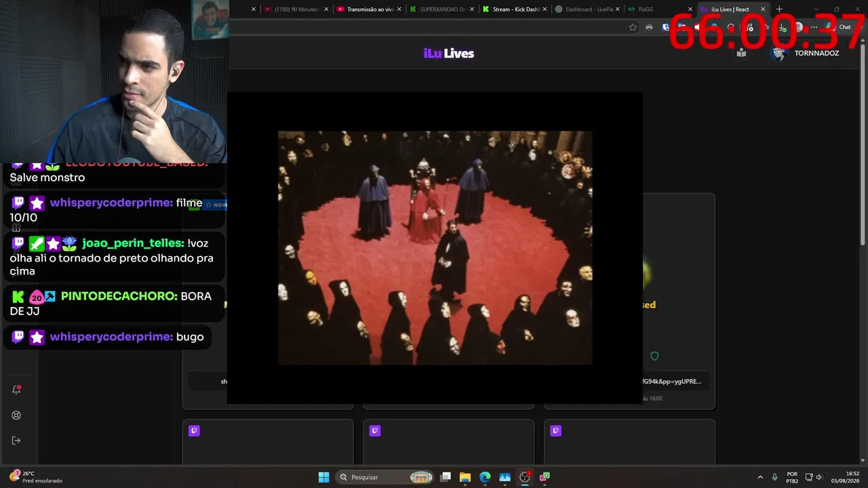This screenshot has width=868, height=488.
Task: Open the Chat button in browser toolbar
Action: pyautogui.click(x=839, y=27)
